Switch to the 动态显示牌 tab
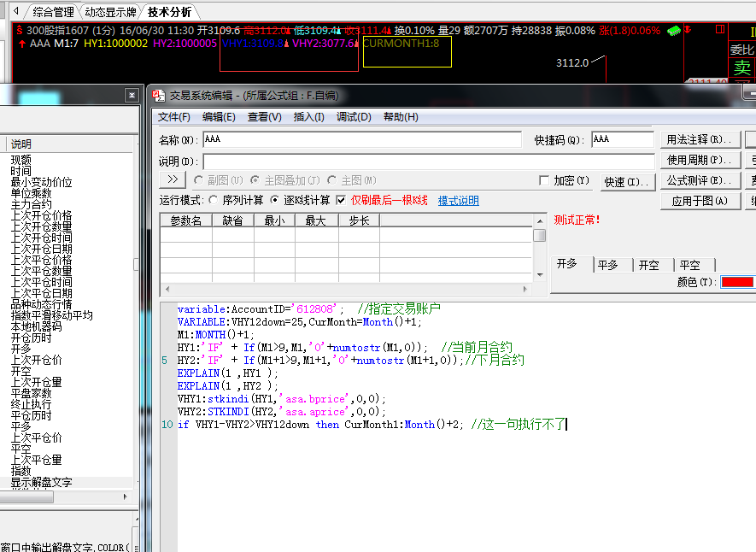This screenshot has height=552, width=756. point(110,12)
